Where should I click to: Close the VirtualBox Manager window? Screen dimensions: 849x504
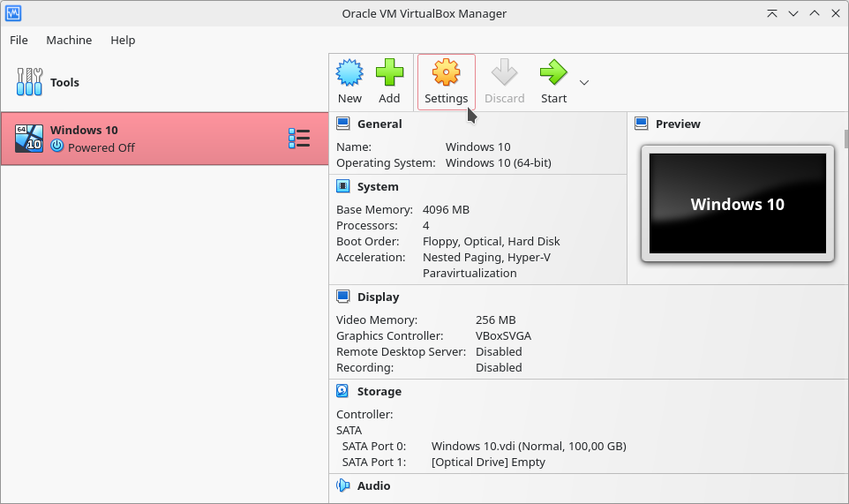(x=836, y=13)
